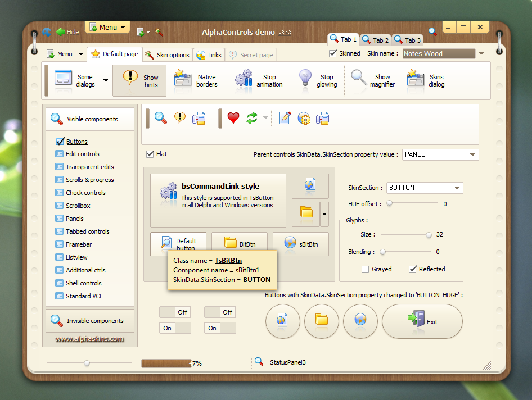Click the Stop glowing lightbulb icon
The width and height of the screenshot is (532, 400).
click(x=305, y=79)
